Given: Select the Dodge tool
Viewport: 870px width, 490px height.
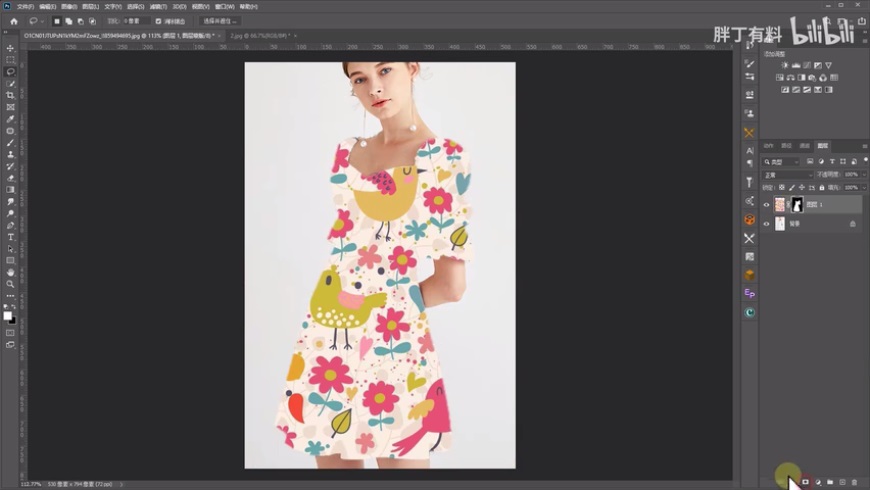Looking at the screenshot, I should coord(10,213).
